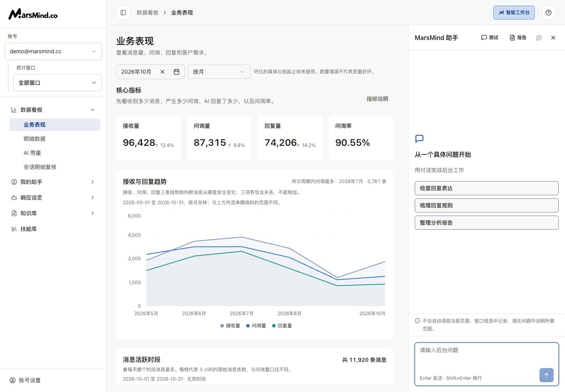Click the 报告 button in assistant header
Image resolution: width=565 pixels, height=392 pixels.
tap(518, 38)
